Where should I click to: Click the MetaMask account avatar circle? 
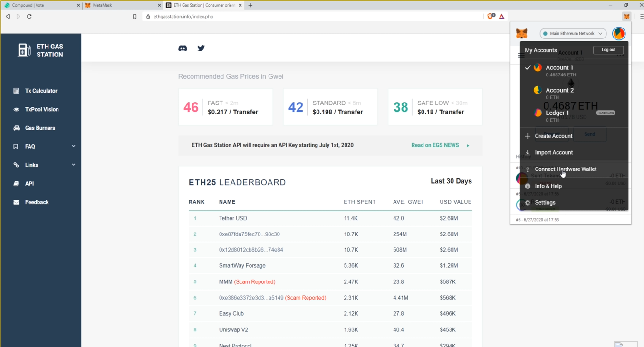[x=619, y=33]
